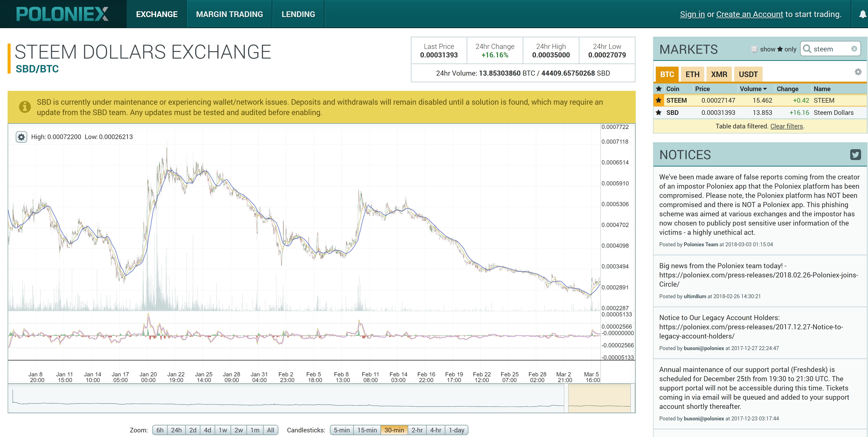Switch to XMR markets tab
Screen dimensions: 868x437
[719, 74]
